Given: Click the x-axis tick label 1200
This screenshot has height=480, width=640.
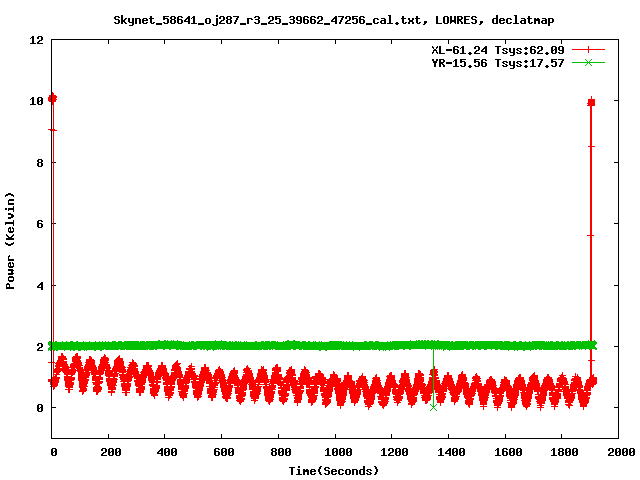Looking at the screenshot, I should pos(394,452).
